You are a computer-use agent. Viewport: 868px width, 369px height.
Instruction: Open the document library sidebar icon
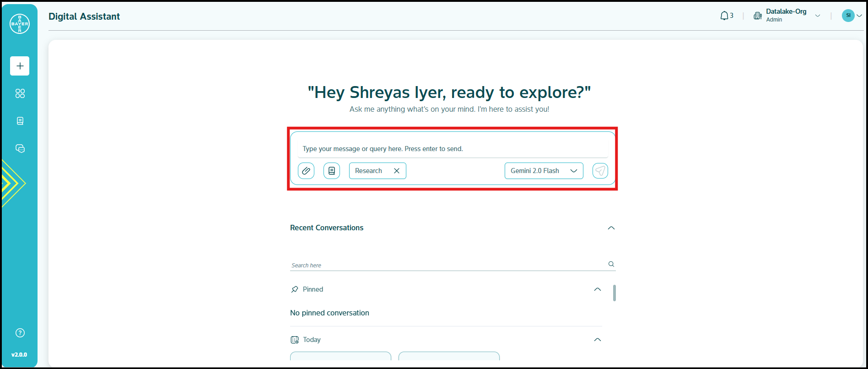click(20, 121)
